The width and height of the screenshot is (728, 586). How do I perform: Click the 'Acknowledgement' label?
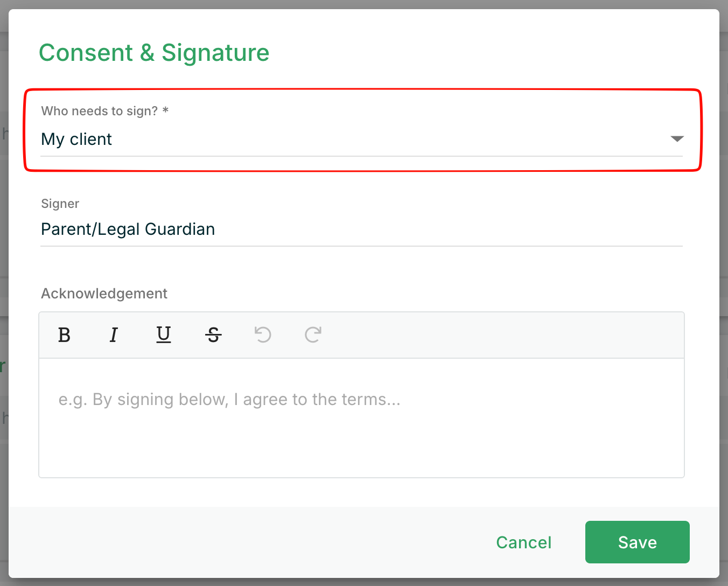click(x=104, y=294)
